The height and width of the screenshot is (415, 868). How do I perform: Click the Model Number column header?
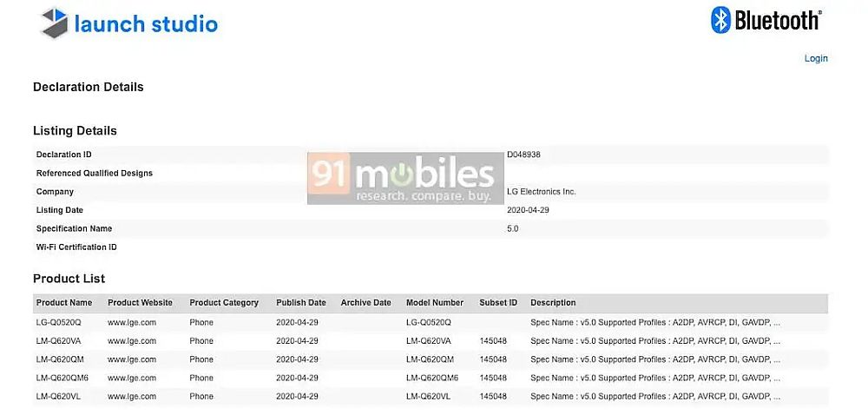(x=435, y=303)
